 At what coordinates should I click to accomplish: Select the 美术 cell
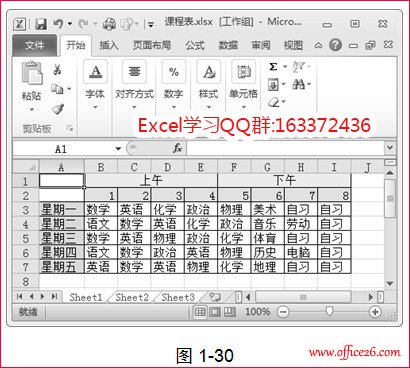(x=268, y=210)
